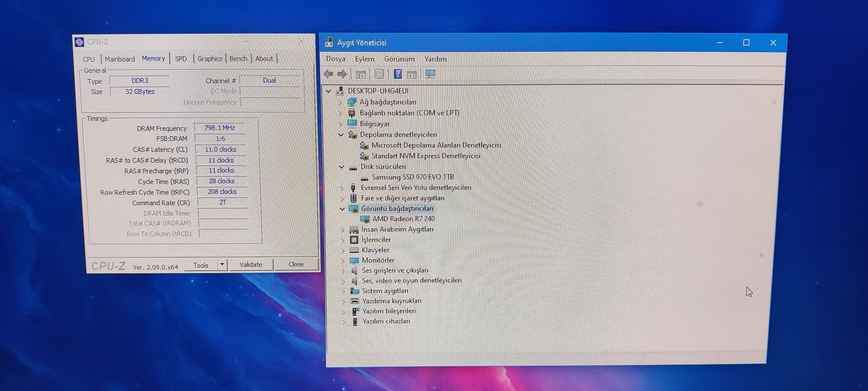This screenshot has height=391, width=868.
Task: Click the 1:6 FSB:DRAM value
Action: click(x=220, y=139)
